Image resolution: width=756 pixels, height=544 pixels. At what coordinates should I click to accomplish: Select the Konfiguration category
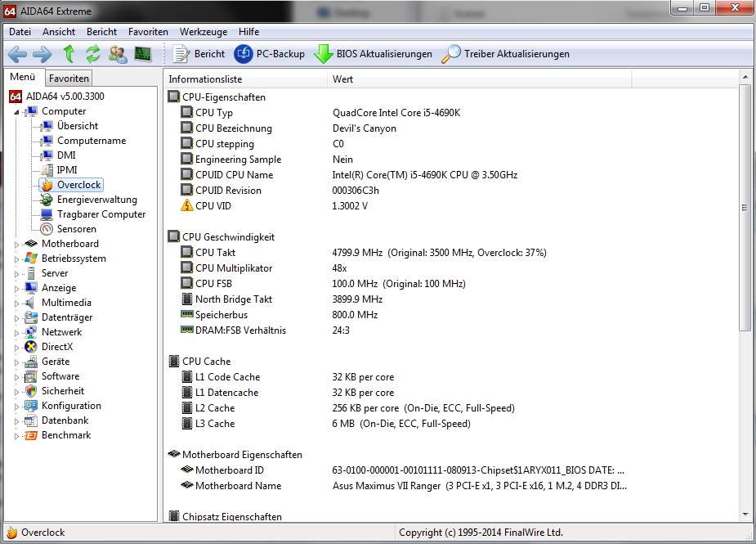click(x=63, y=406)
